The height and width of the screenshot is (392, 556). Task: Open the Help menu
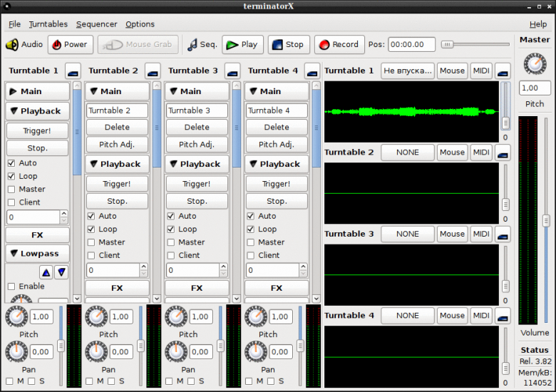pos(538,24)
